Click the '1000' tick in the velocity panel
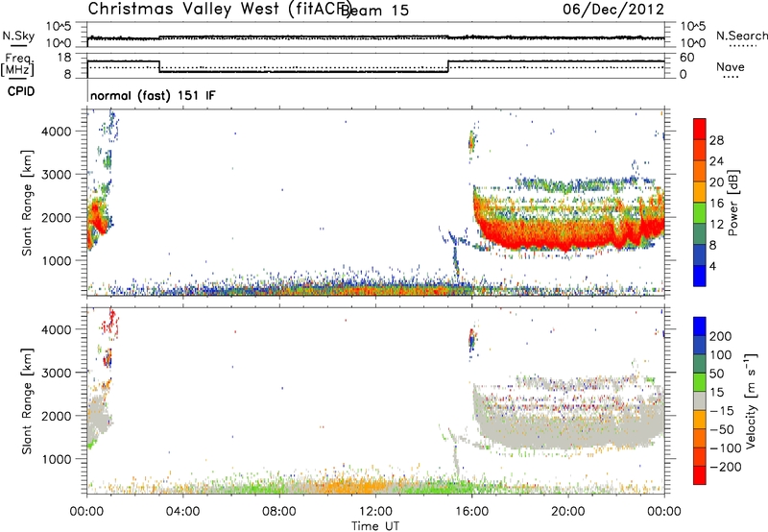 pyautogui.click(x=57, y=459)
